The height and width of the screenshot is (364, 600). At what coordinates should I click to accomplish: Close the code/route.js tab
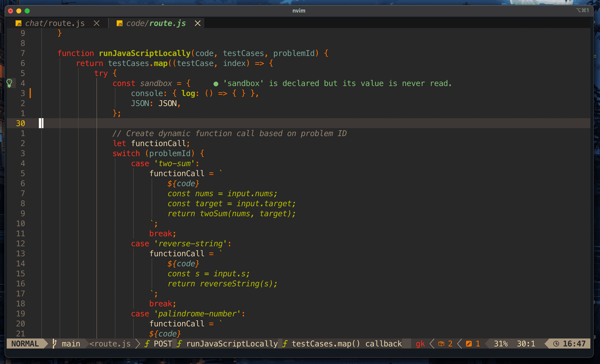197,23
